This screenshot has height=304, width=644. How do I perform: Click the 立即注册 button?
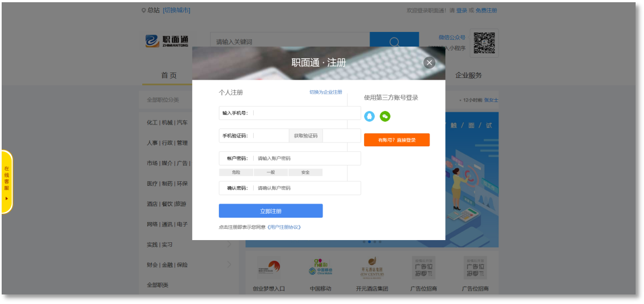pos(270,211)
